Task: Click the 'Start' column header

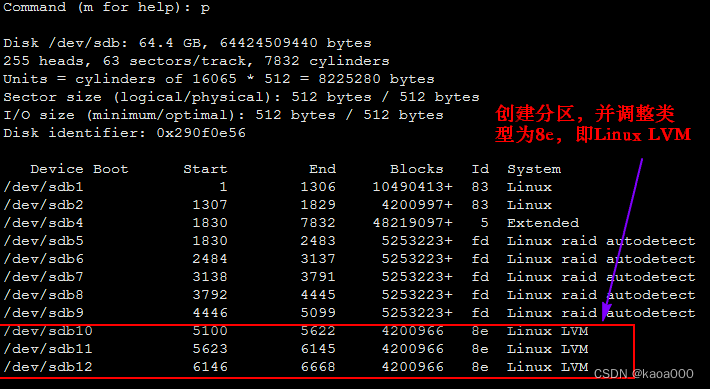Action: pos(205,169)
